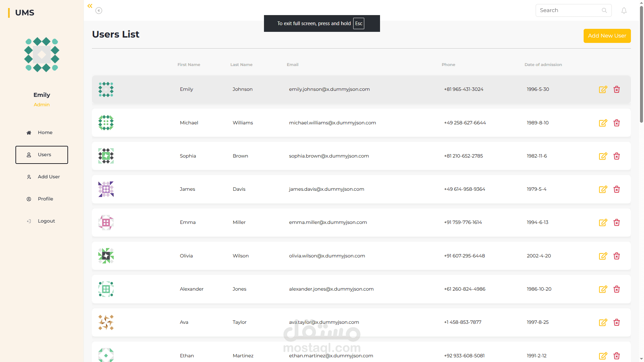Delete Alexander Jones using the trash icon
This screenshot has width=644, height=362.
coord(616,289)
